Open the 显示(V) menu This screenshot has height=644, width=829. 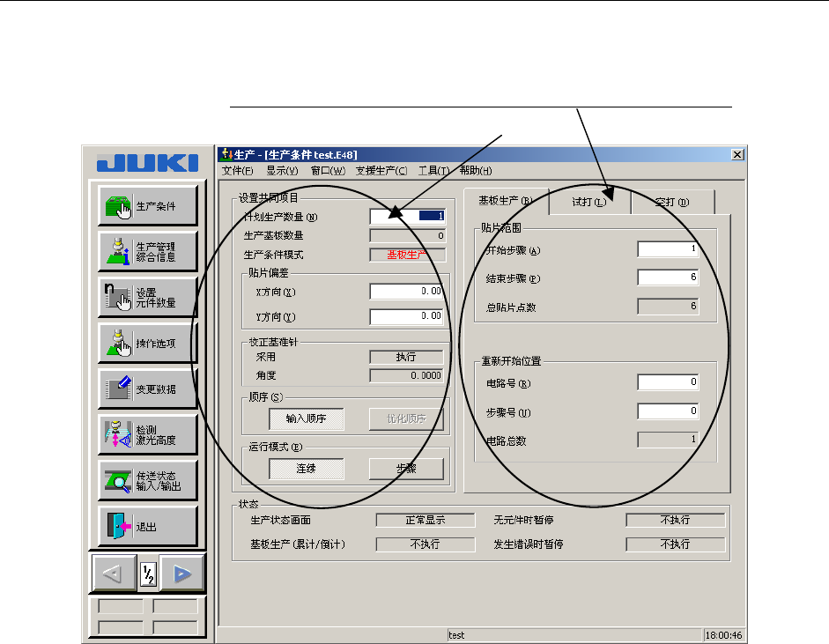282,170
